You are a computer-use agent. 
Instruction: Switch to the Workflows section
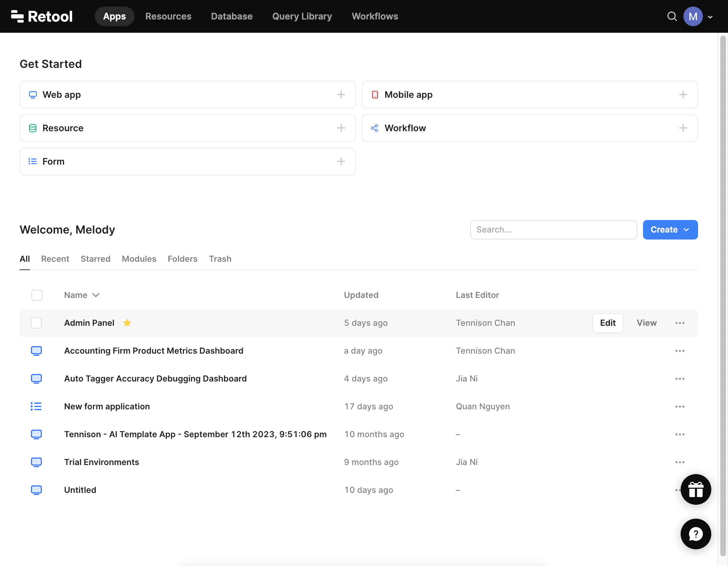374,16
